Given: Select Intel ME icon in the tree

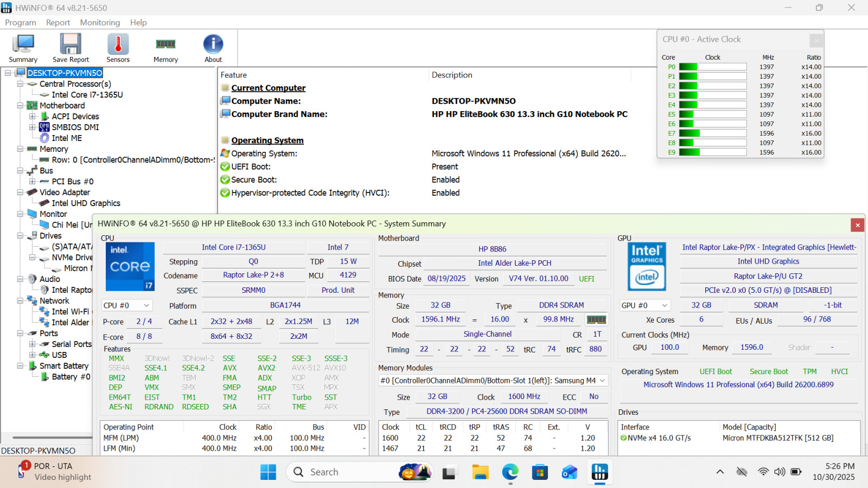Looking at the screenshot, I should [44, 138].
